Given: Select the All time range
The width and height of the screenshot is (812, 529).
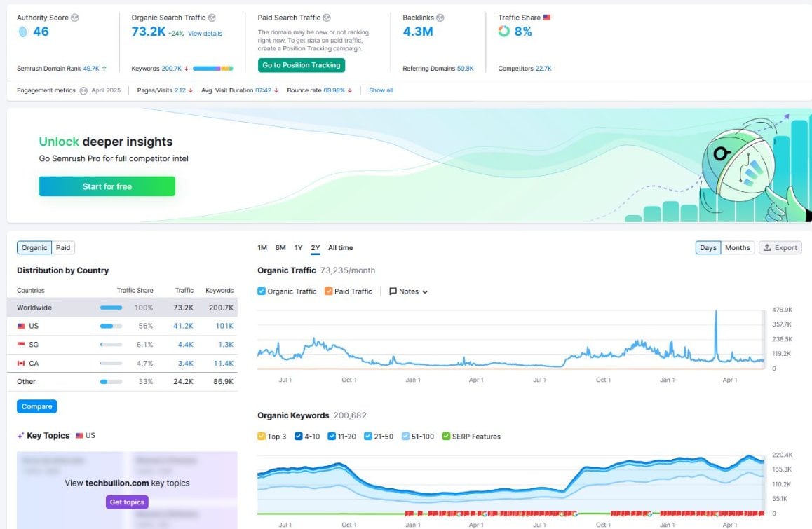Looking at the screenshot, I should click(x=340, y=247).
